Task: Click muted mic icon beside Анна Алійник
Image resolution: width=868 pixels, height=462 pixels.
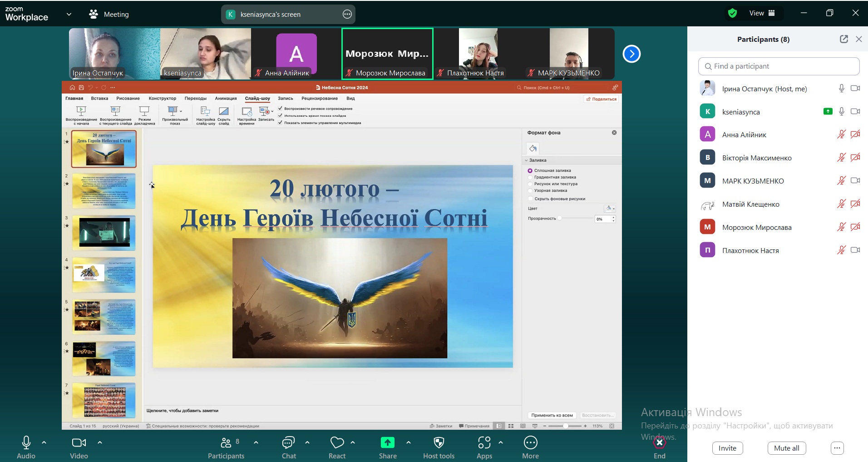Action: (x=841, y=134)
